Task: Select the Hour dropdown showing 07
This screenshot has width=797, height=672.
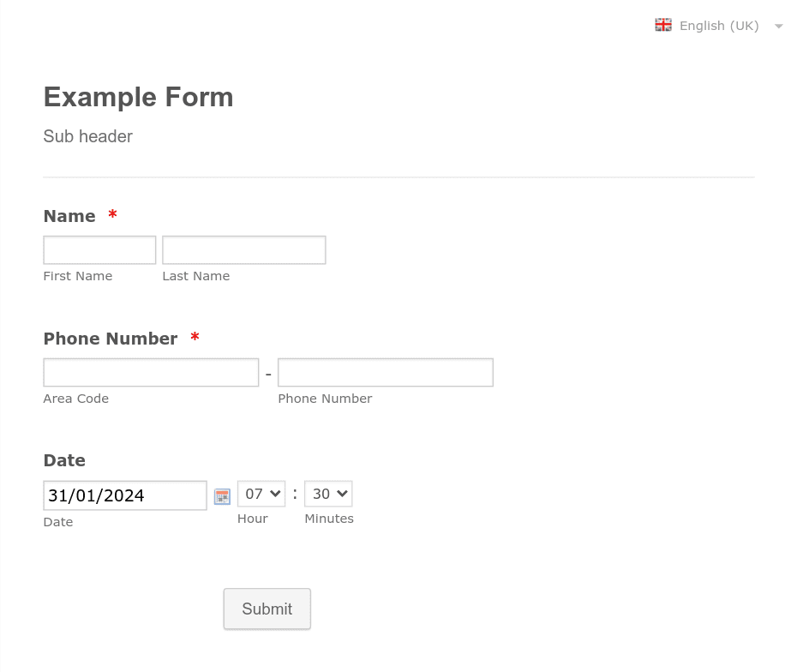Action: 261,493
